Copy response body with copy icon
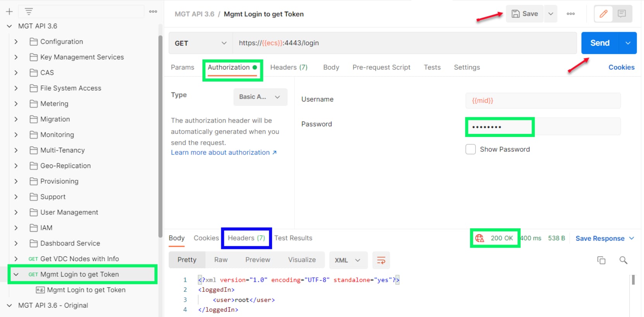 point(601,260)
